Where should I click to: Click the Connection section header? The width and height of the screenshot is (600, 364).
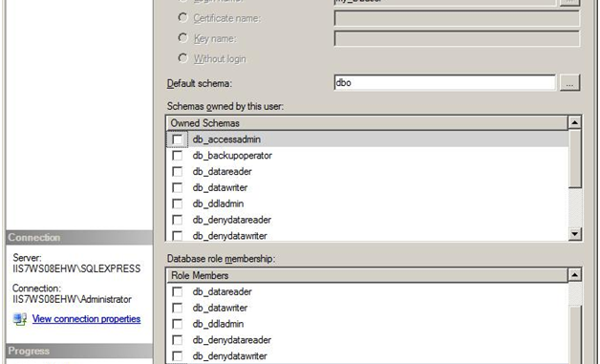coord(79,237)
